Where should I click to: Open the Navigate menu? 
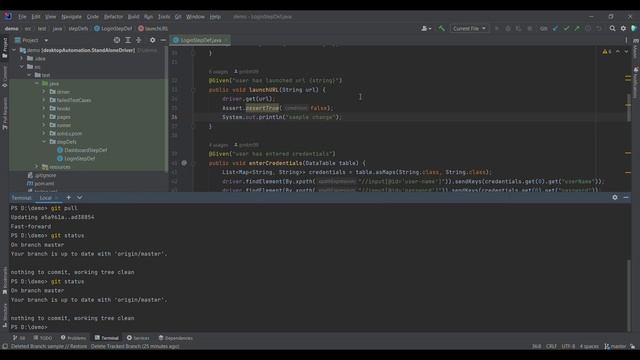click(71, 17)
